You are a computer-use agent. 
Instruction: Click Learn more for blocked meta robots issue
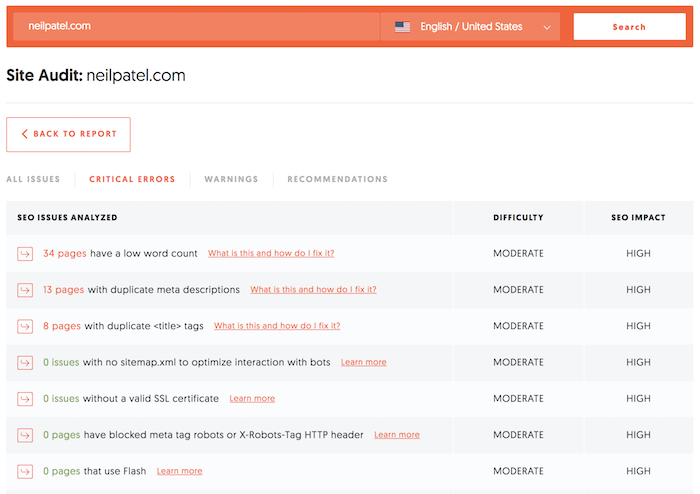click(x=397, y=435)
